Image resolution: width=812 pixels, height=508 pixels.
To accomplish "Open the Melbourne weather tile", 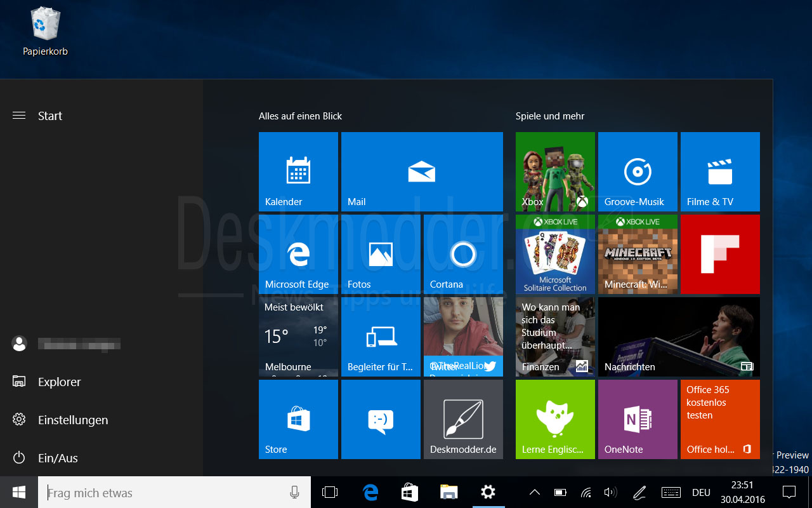I will tap(298, 337).
